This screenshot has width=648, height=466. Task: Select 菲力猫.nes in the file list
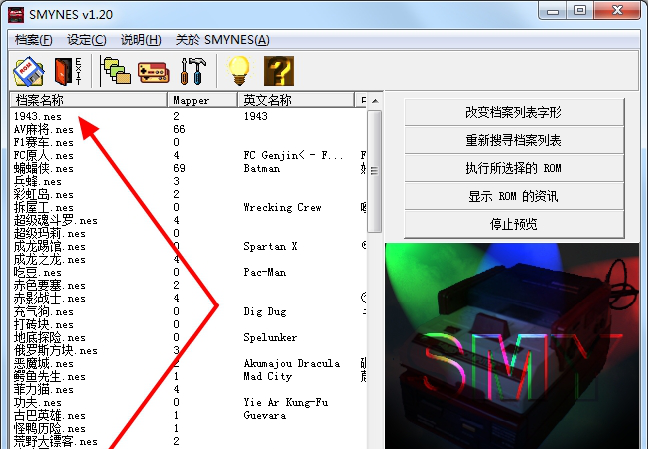pos(43,390)
